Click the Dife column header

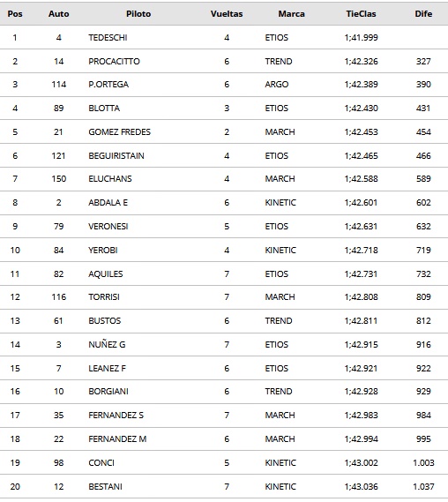tap(423, 14)
